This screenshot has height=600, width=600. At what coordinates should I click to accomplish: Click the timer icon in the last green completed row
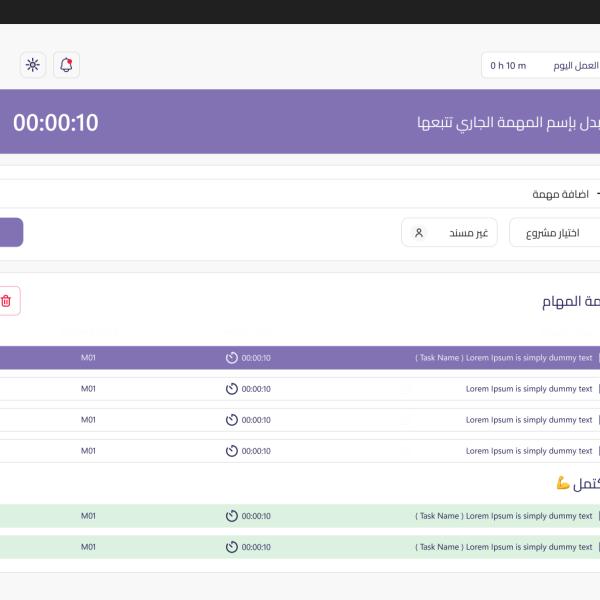tap(232, 547)
